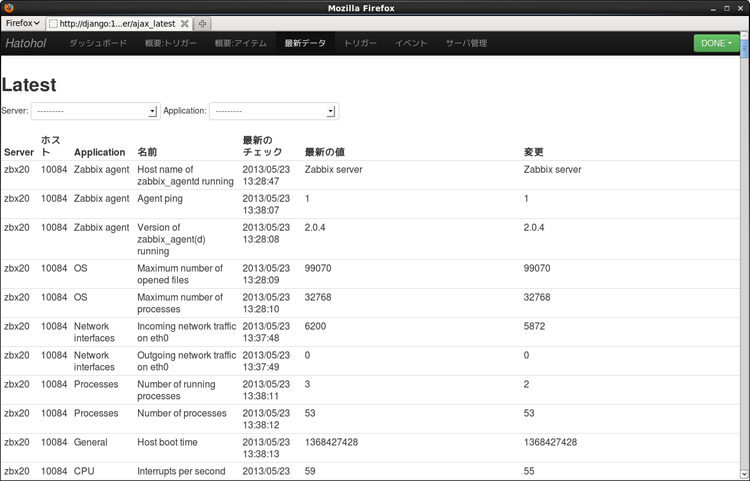Switch to the トリガー page

(360, 43)
